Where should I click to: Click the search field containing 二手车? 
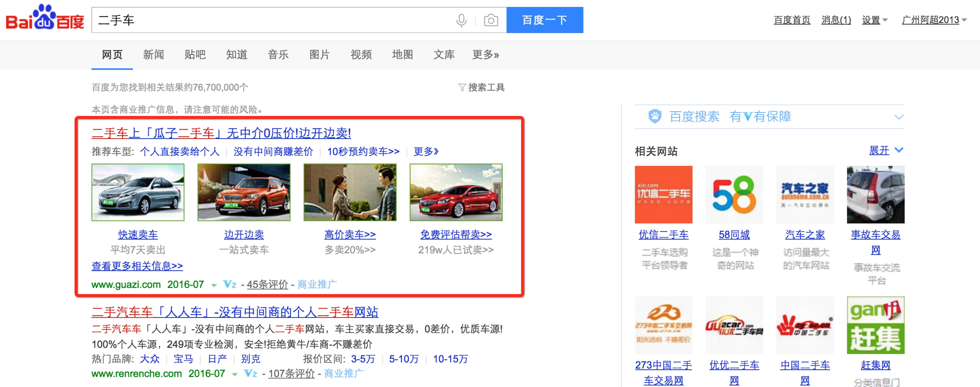[x=266, y=20]
